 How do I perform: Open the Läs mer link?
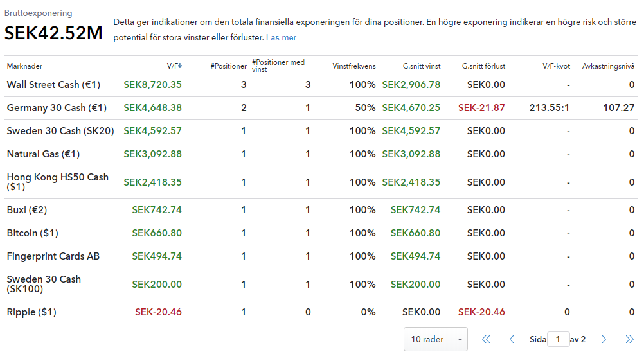281,38
